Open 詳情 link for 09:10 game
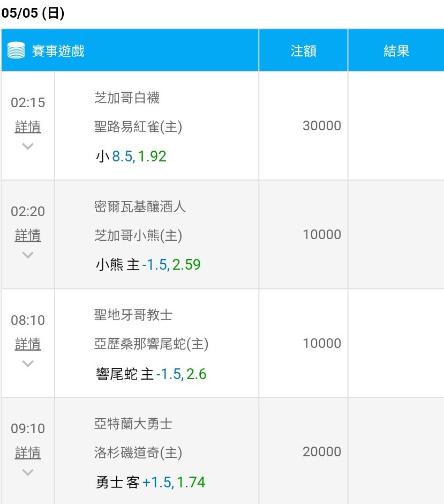 (x=28, y=453)
